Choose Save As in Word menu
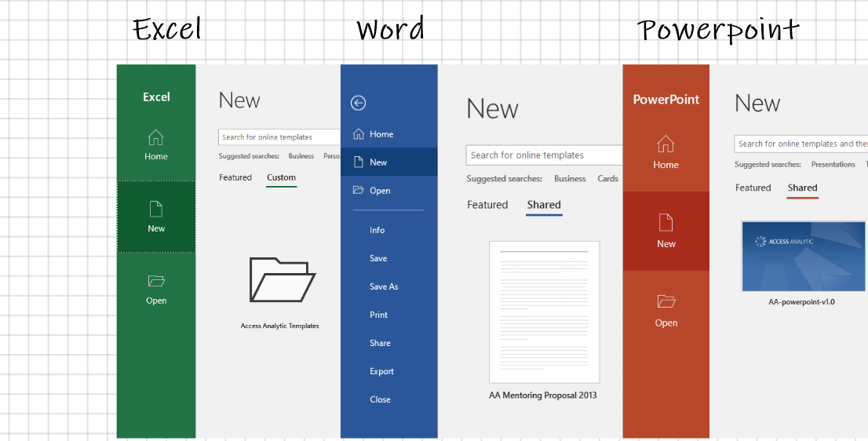This screenshot has width=868, height=441. click(x=384, y=286)
